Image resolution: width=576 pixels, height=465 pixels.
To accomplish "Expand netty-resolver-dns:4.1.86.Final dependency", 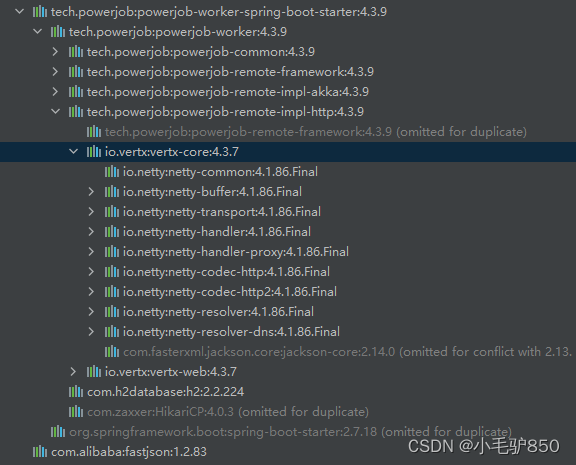I will (x=91, y=332).
